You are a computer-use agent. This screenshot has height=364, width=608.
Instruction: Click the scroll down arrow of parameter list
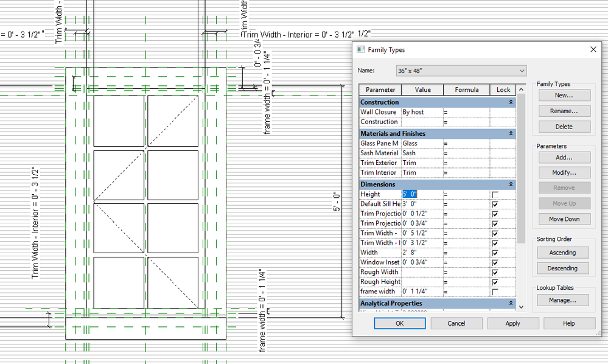(x=521, y=307)
